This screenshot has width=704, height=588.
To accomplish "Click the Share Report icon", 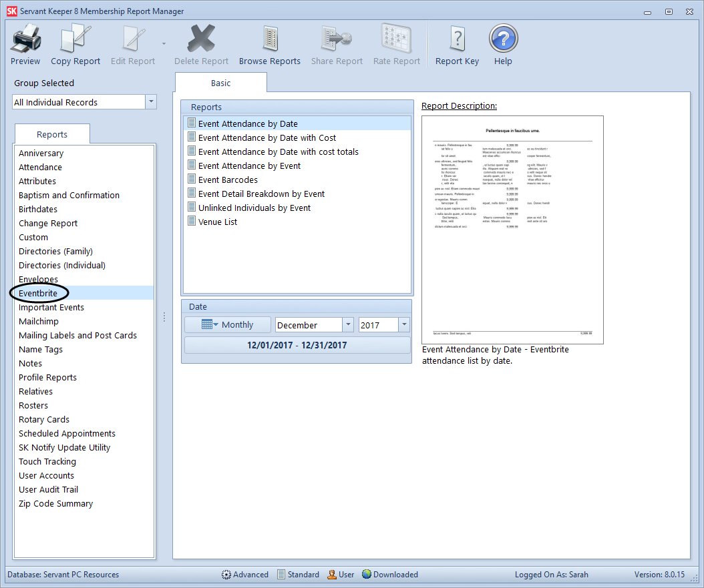I will (337, 39).
